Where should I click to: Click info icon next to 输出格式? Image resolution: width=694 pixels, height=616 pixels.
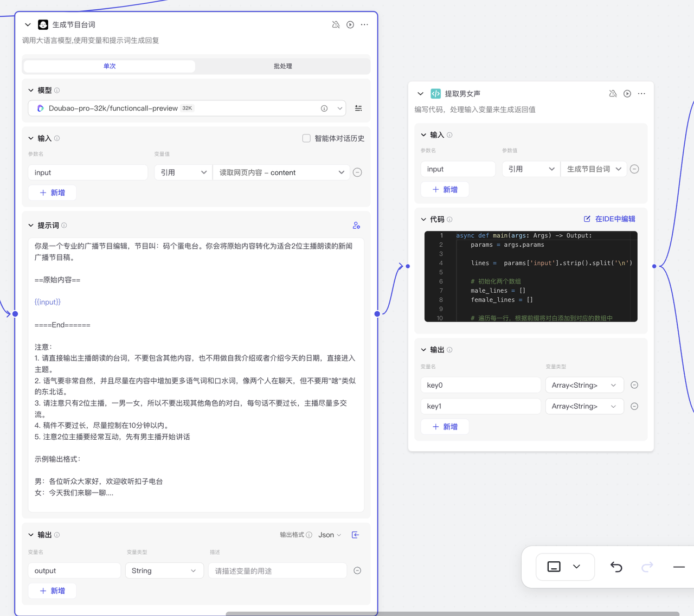pos(309,535)
